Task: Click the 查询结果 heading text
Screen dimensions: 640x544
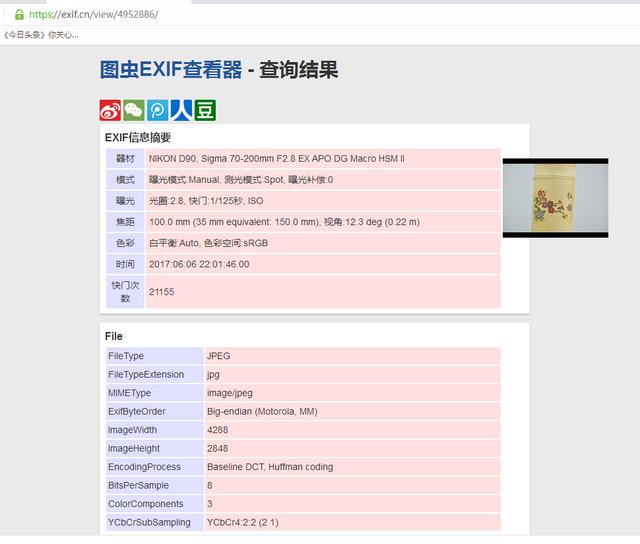Action: pos(299,69)
